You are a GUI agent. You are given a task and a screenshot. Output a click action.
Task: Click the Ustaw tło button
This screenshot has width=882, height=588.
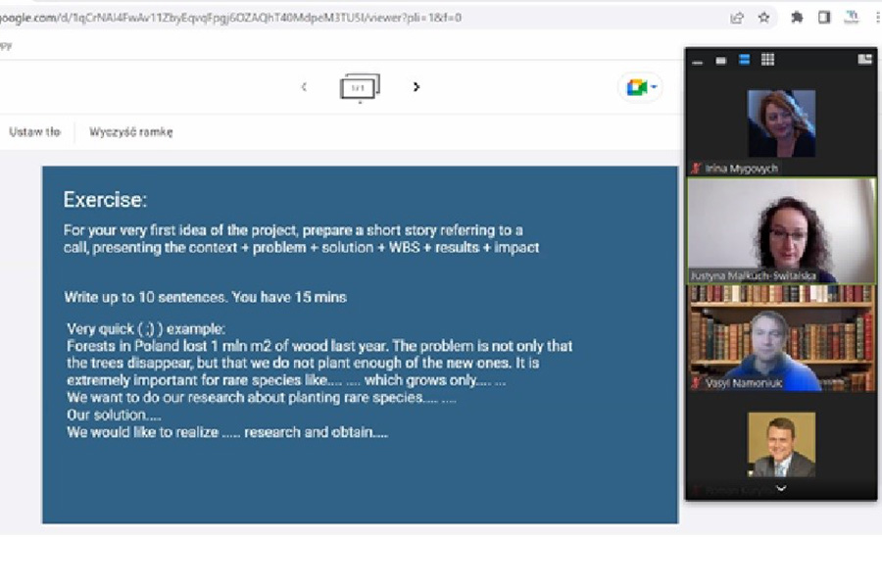(x=35, y=132)
